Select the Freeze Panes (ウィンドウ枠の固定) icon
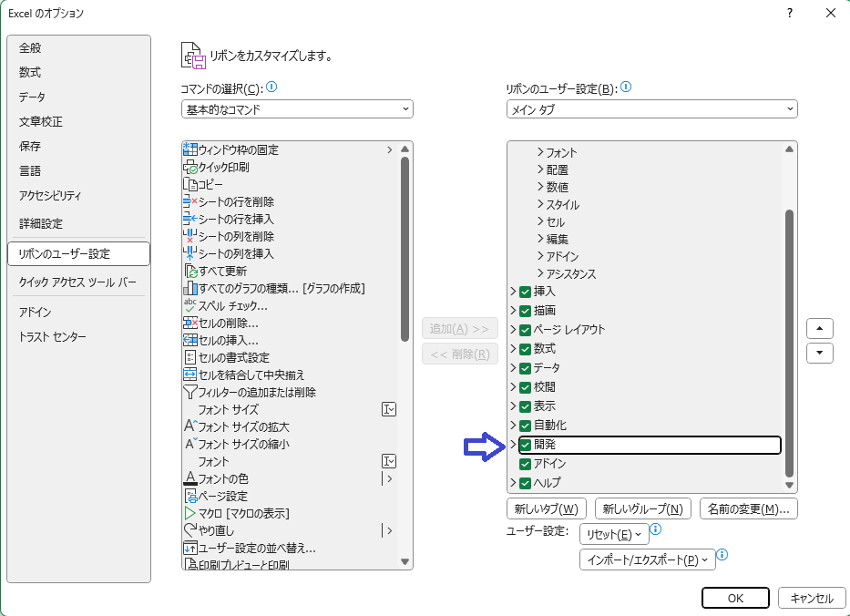The height and width of the screenshot is (616, 850). coord(190,149)
